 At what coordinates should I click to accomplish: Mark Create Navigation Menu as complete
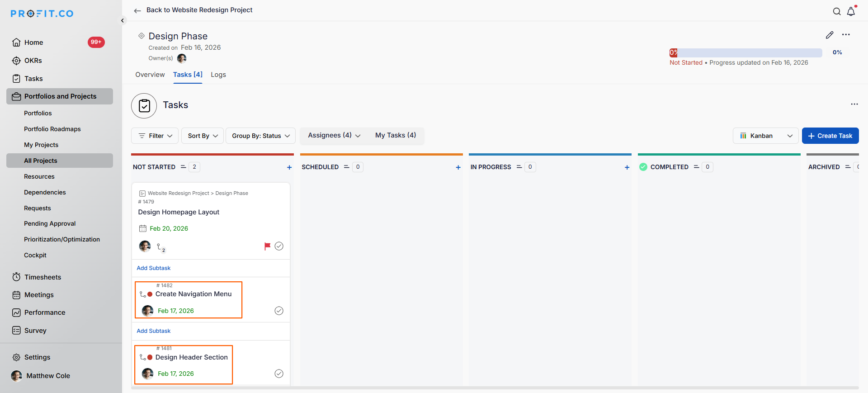(x=279, y=311)
